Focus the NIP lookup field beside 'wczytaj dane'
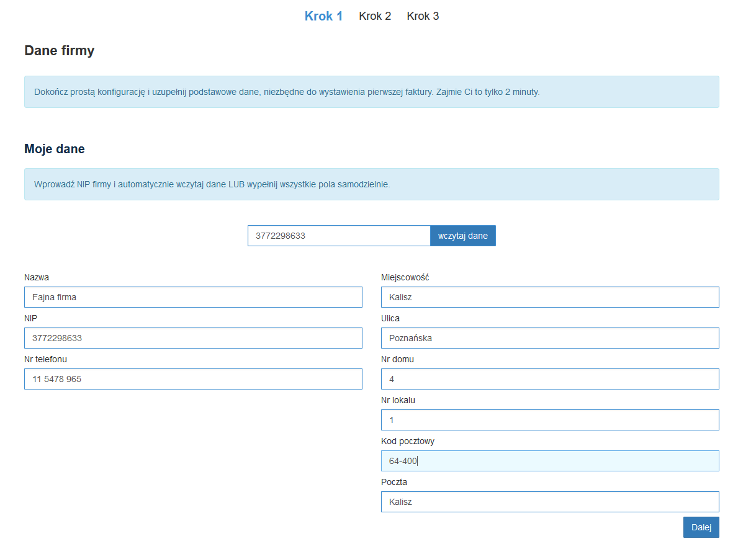Image resolution: width=756 pixels, height=539 pixels. click(338, 236)
